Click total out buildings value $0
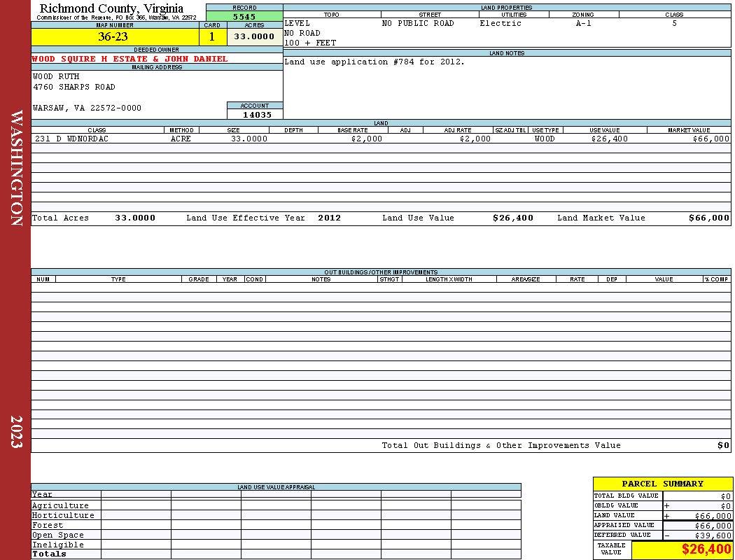 [724, 446]
